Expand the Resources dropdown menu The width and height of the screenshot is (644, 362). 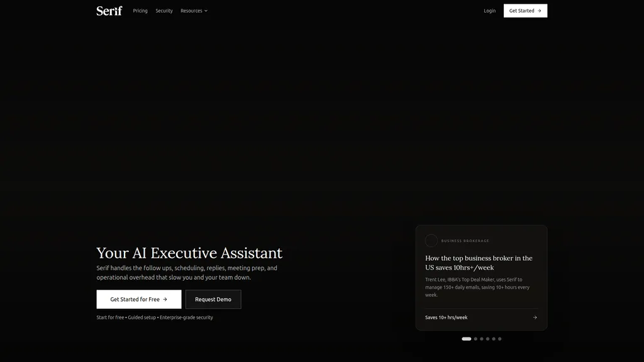coord(194,11)
